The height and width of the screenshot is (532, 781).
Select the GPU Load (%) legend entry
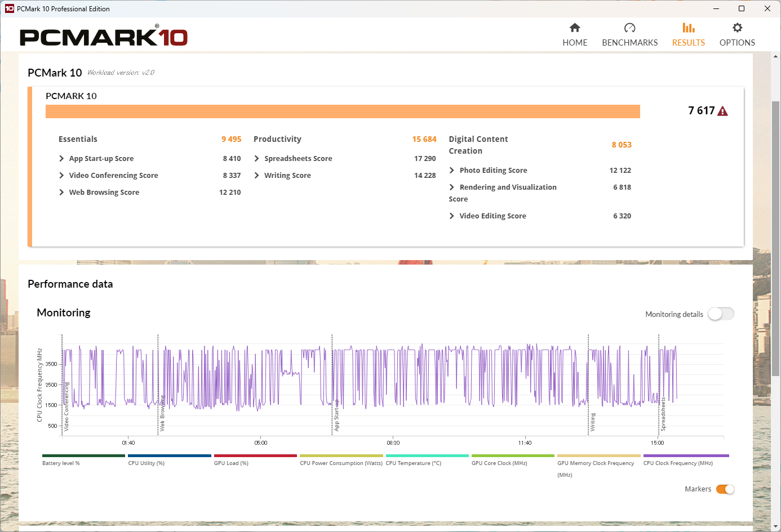pos(231,463)
